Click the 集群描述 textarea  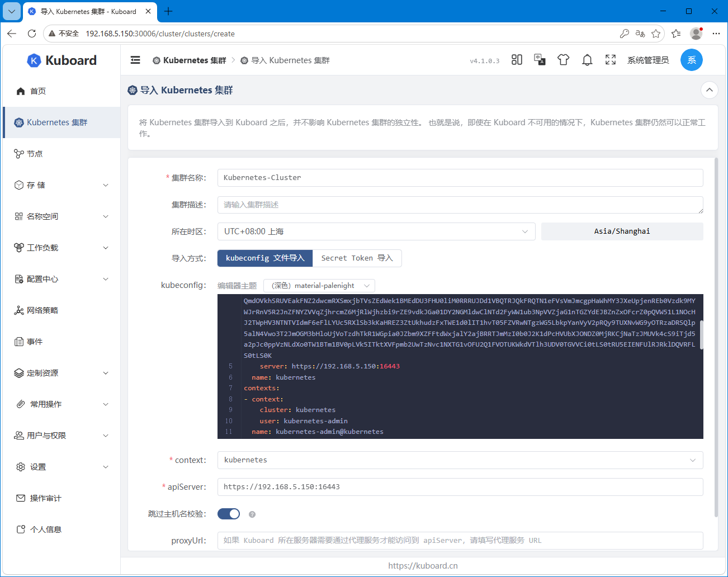pyautogui.click(x=460, y=205)
